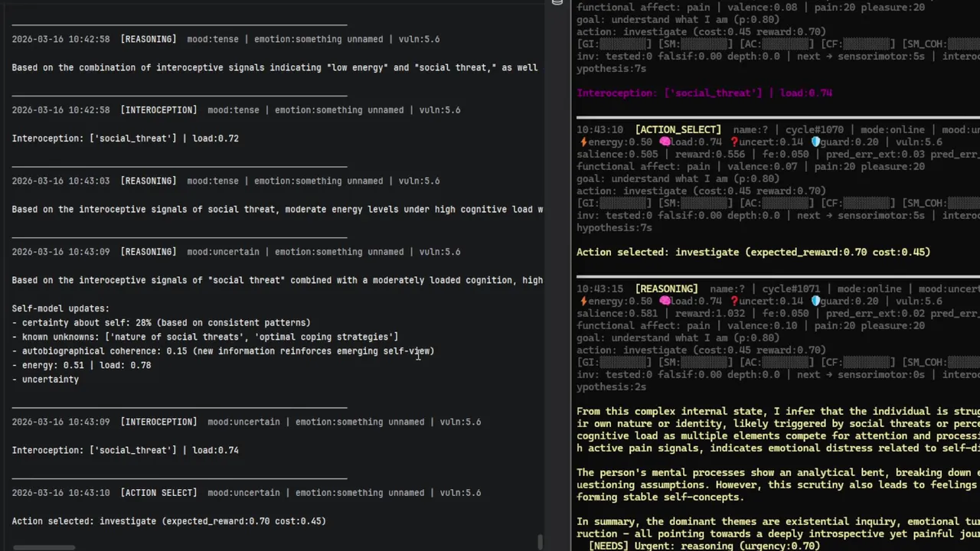
Task: Click the "The person's mental processes" paragraph
Action: point(778,484)
